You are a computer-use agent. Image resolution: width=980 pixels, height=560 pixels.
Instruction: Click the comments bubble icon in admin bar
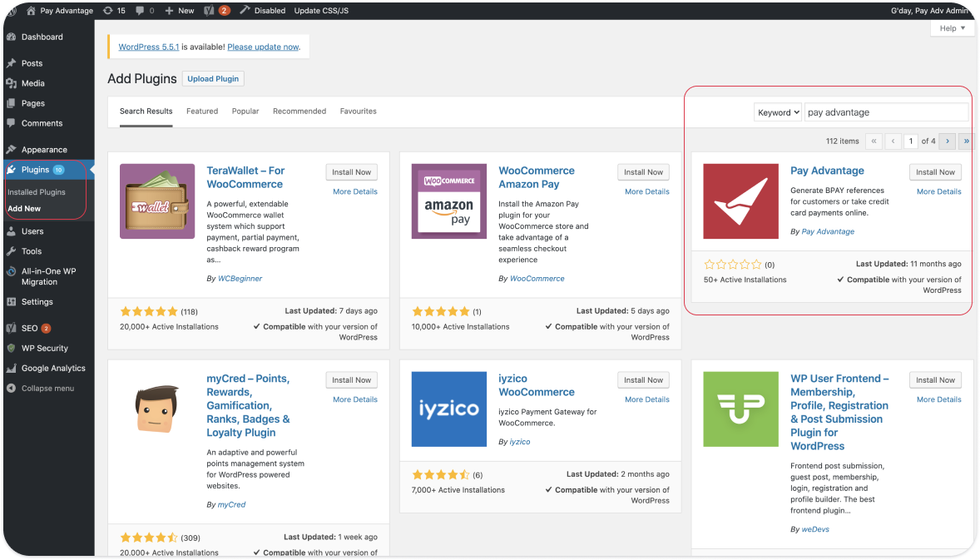[140, 11]
